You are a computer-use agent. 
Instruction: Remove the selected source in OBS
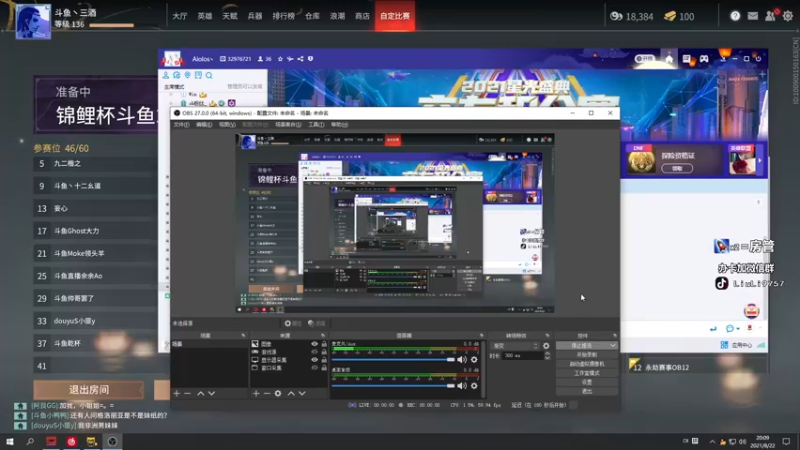[x=267, y=393]
